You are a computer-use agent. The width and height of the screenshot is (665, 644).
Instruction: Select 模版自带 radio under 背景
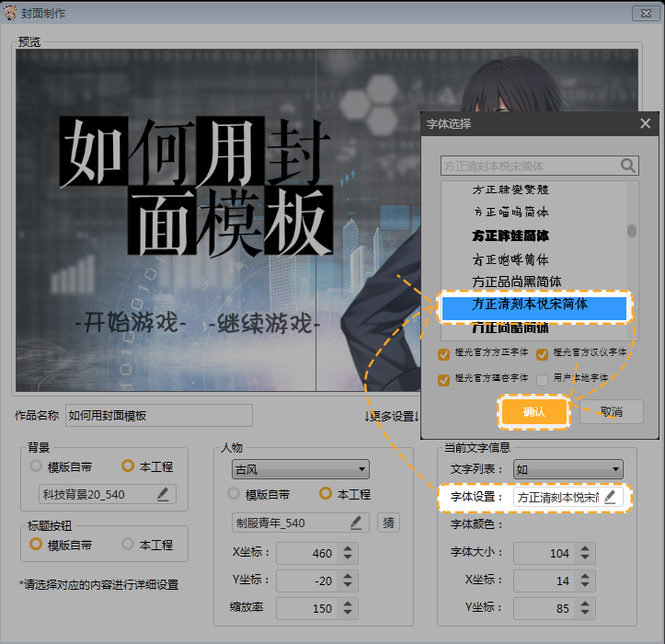tap(37, 466)
